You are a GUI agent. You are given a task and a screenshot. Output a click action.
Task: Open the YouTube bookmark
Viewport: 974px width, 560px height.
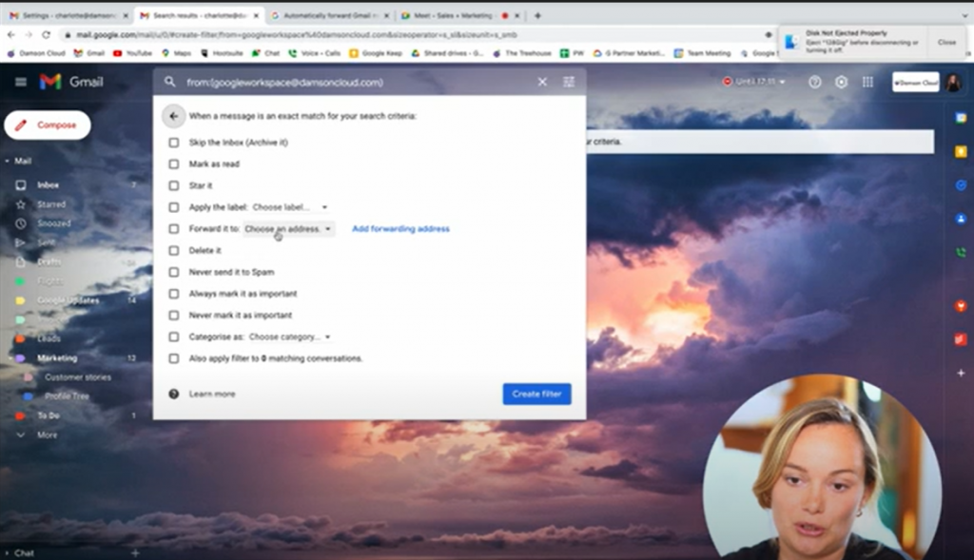click(132, 53)
